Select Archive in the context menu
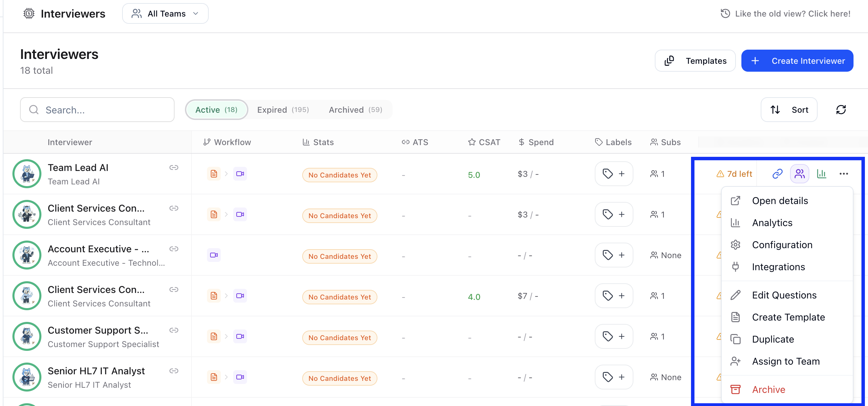This screenshot has height=406, width=868. (768, 389)
